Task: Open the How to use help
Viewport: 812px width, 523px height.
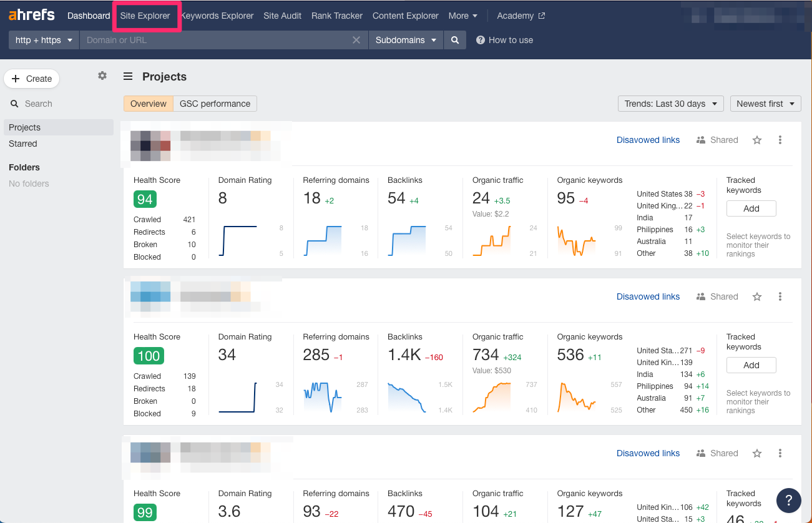Action: (x=504, y=40)
